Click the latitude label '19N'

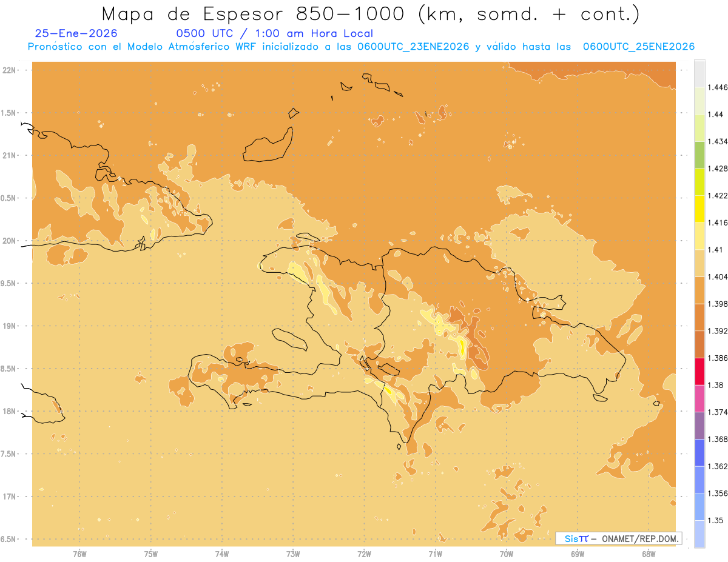(x=9, y=326)
